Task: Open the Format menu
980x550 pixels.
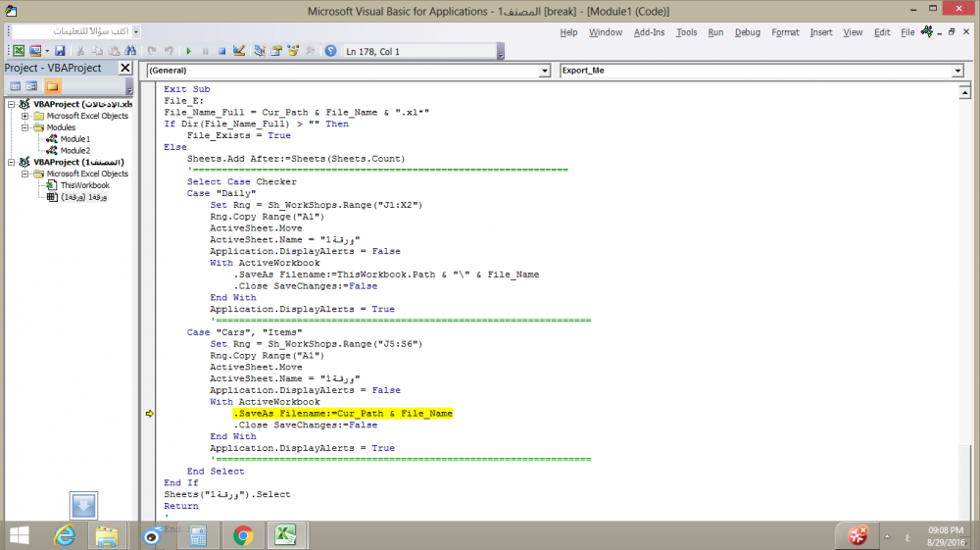Action: 785,32
